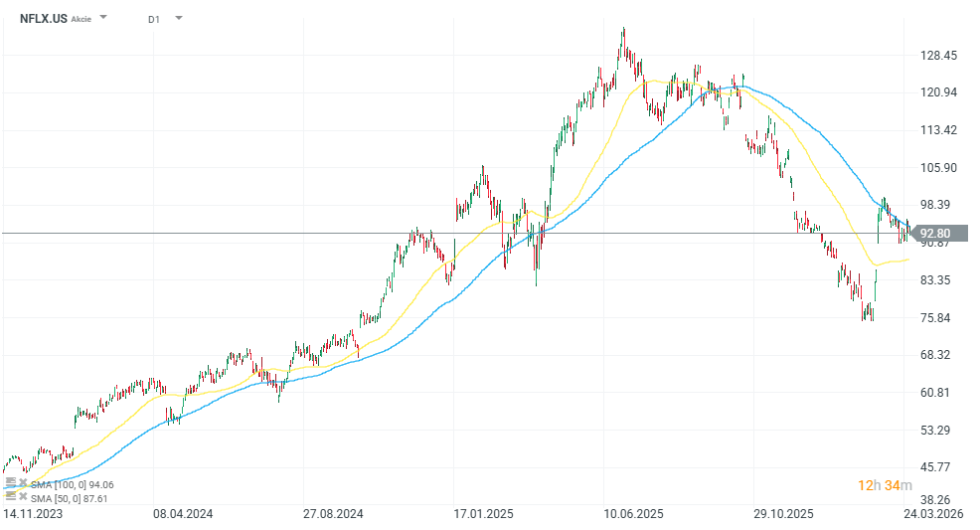Click the 128.45 price axis label
The image size is (980, 530).
(937, 56)
